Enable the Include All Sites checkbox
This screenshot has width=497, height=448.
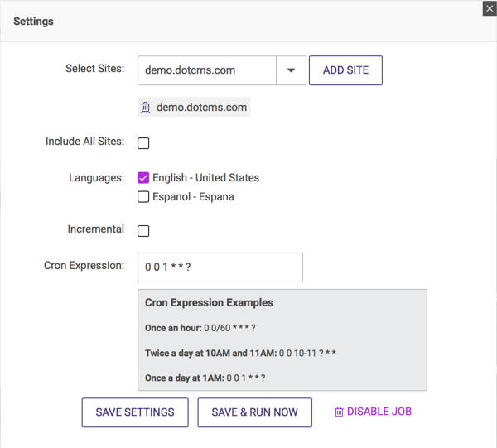pos(143,143)
